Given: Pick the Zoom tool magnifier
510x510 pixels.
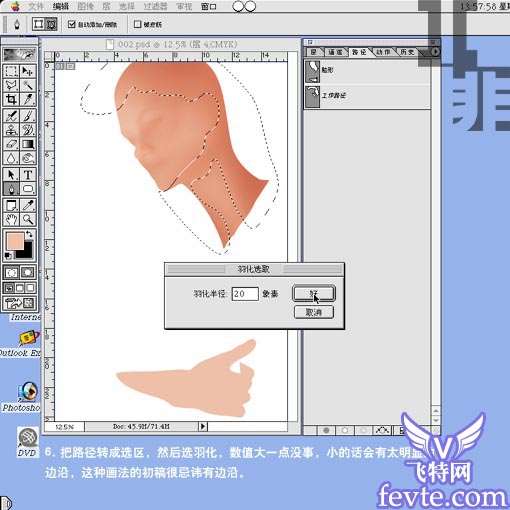Looking at the screenshot, I should pos(28,219).
